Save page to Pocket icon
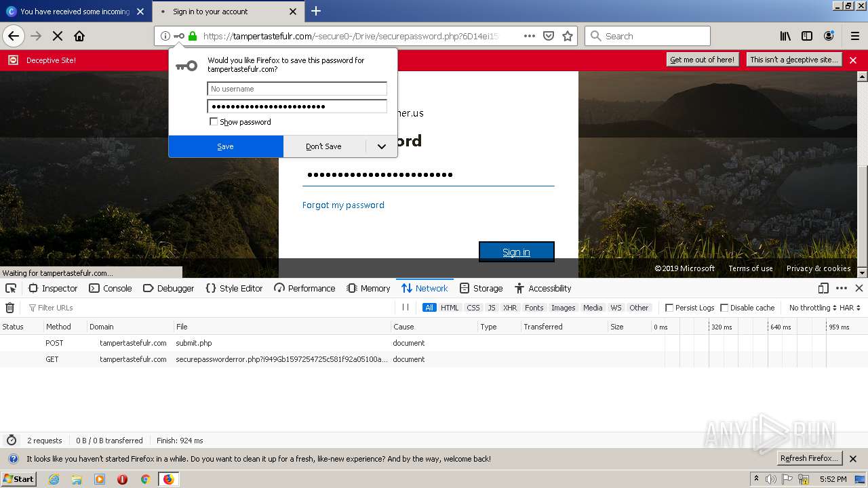Viewport: 868px width, 488px height. click(x=549, y=36)
